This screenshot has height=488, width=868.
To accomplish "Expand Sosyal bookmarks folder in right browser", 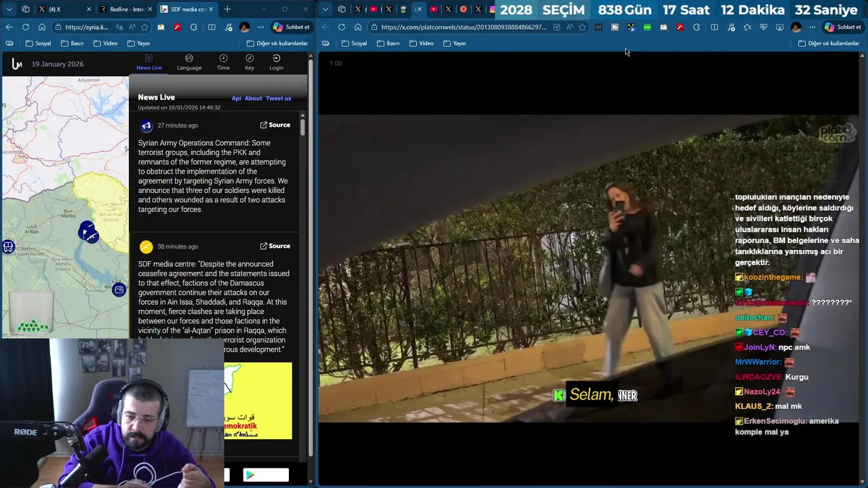I will (354, 43).
